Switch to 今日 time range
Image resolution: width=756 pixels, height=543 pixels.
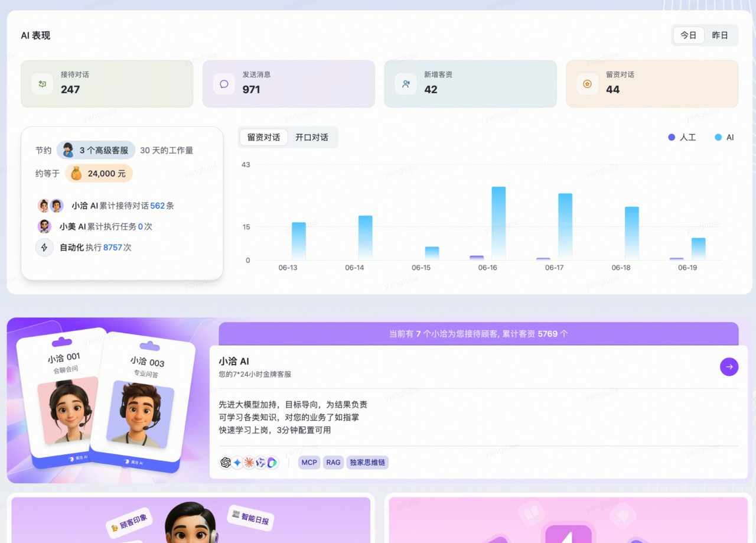(x=689, y=35)
